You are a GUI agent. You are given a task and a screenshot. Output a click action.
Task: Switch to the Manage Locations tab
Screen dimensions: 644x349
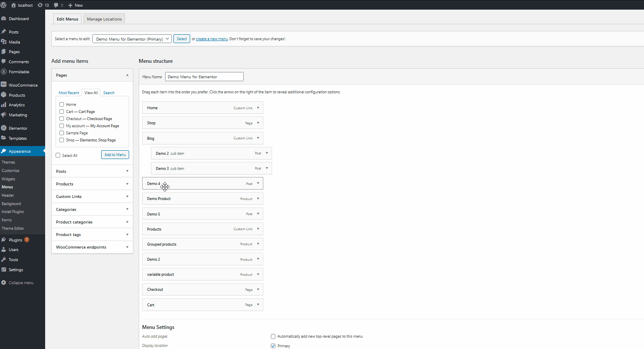click(104, 19)
